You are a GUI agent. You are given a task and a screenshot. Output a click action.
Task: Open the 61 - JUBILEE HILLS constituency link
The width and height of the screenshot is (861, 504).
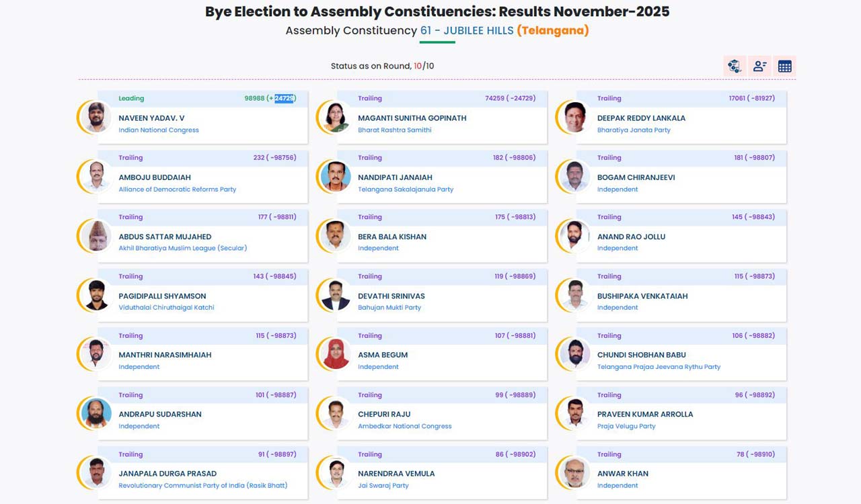point(465,30)
